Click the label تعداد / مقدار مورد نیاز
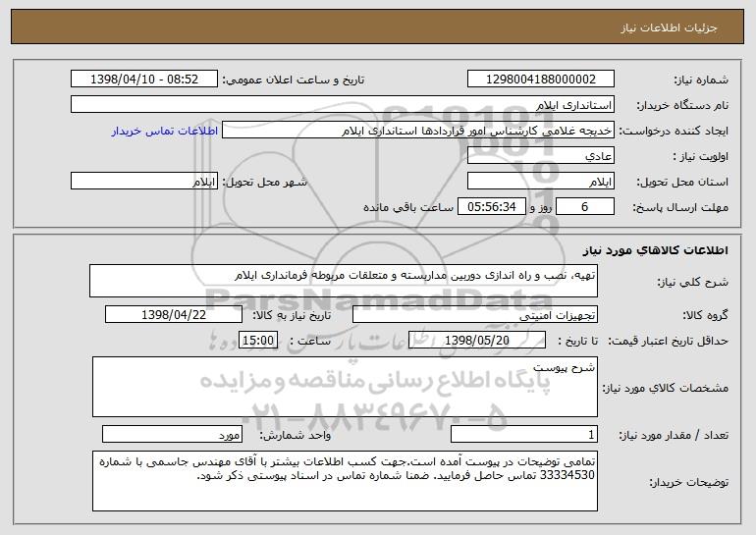Viewport: 756px width, 535px height. (674, 435)
